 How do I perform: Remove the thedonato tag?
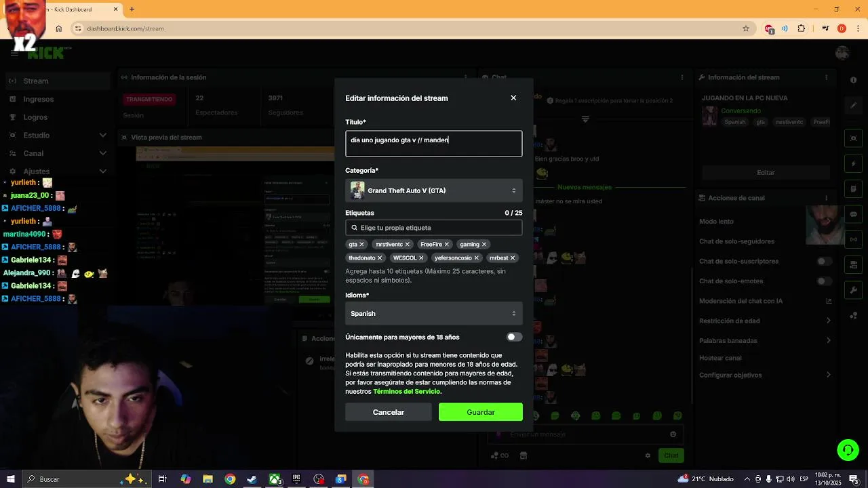(379, 258)
